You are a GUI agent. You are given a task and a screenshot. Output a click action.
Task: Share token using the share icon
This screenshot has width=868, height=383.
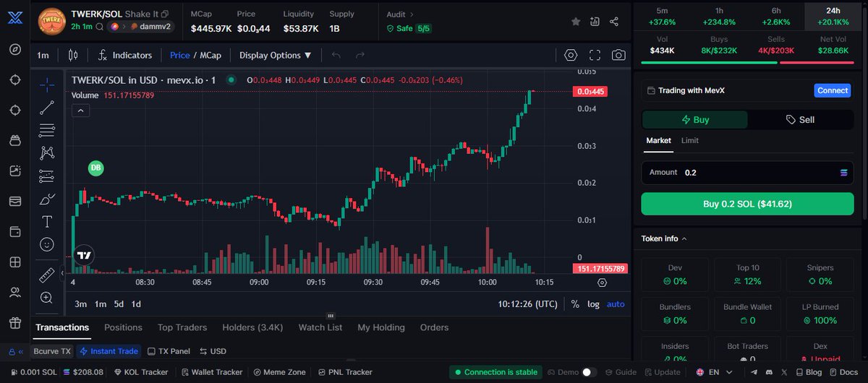[x=614, y=22]
